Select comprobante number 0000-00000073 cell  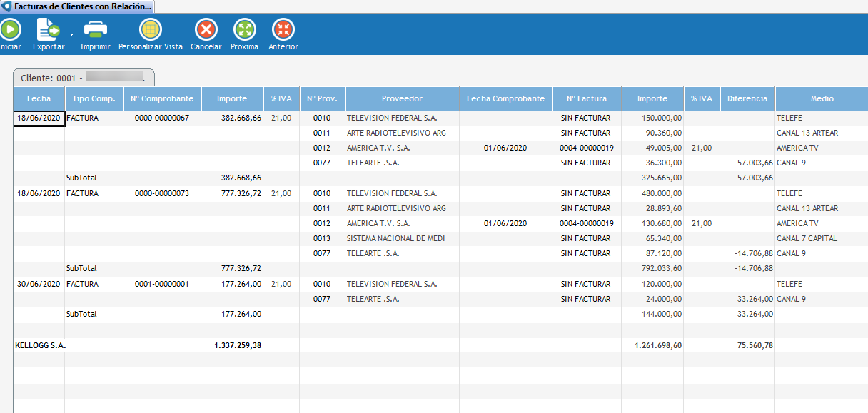click(x=162, y=193)
